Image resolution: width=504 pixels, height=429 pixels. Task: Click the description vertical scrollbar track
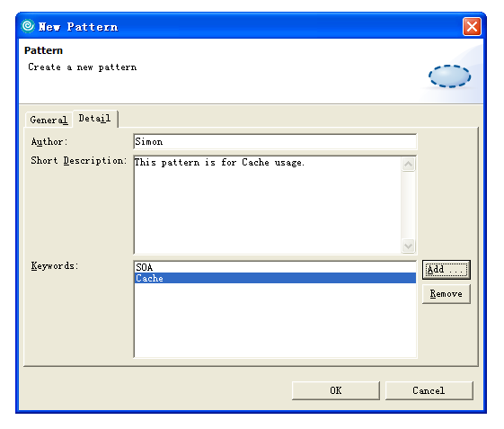point(408,205)
